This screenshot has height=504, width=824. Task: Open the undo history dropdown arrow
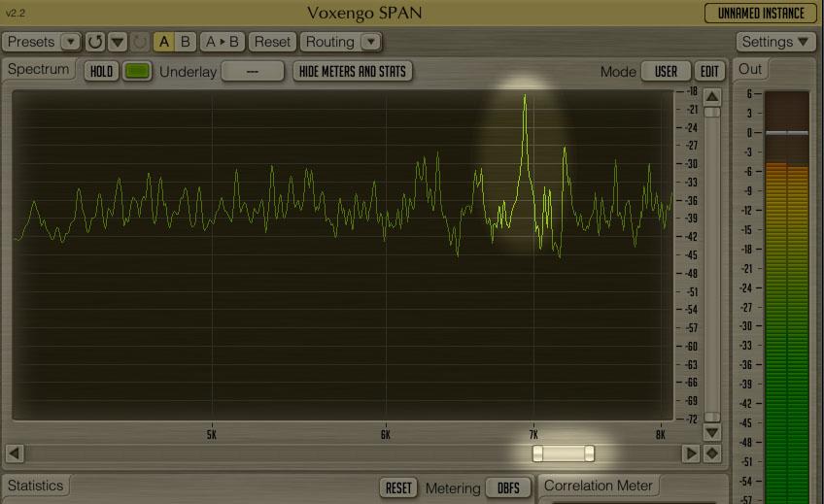tap(118, 42)
